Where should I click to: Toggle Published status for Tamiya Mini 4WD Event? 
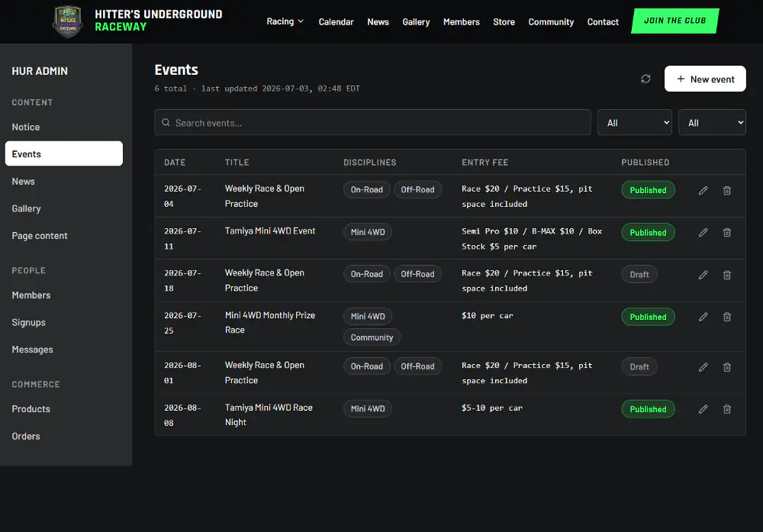pos(648,232)
